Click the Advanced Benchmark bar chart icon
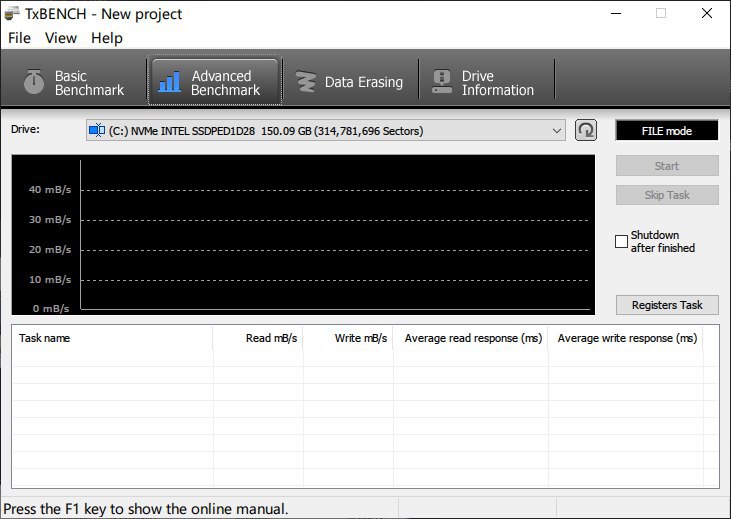This screenshot has width=731, height=519. tap(170, 82)
